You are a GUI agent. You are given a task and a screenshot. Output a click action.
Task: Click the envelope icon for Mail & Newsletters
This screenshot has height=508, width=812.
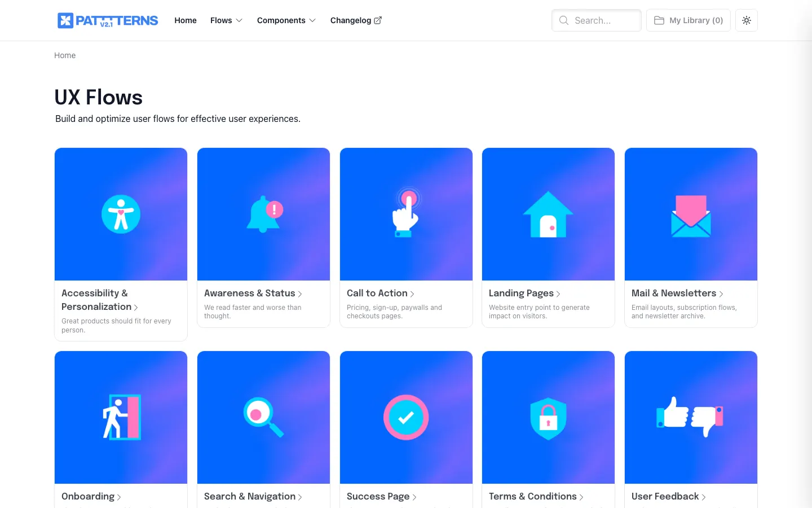pos(691,216)
